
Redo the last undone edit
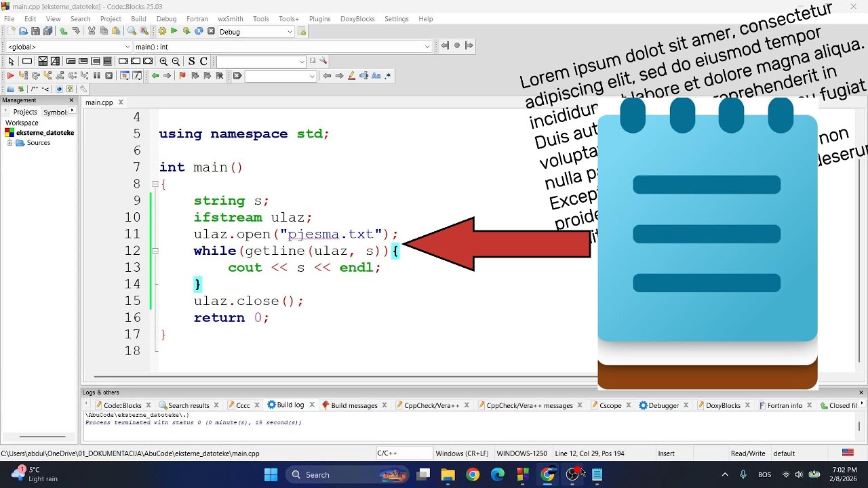point(76,31)
